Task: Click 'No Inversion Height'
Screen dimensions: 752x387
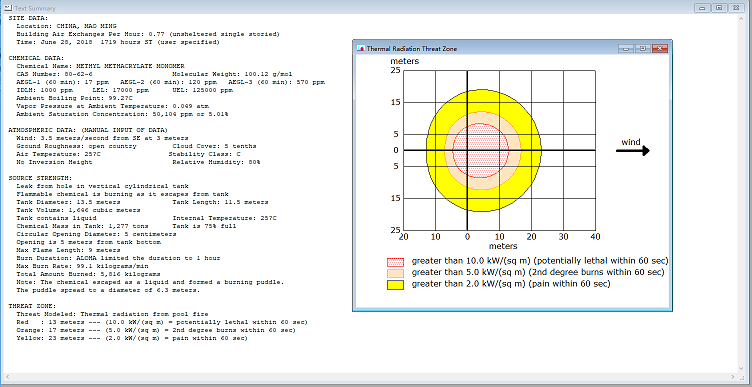Action: pyautogui.click(x=54, y=162)
